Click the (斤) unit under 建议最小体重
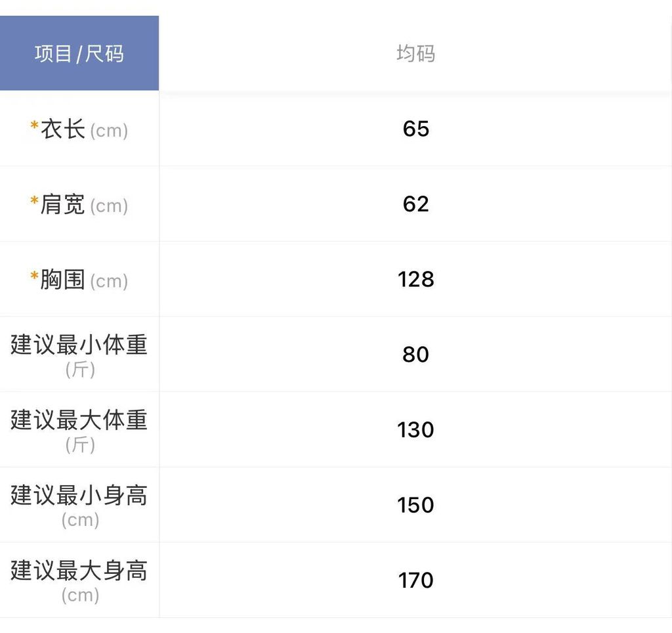This screenshot has width=672, height=633. tap(80, 370)
